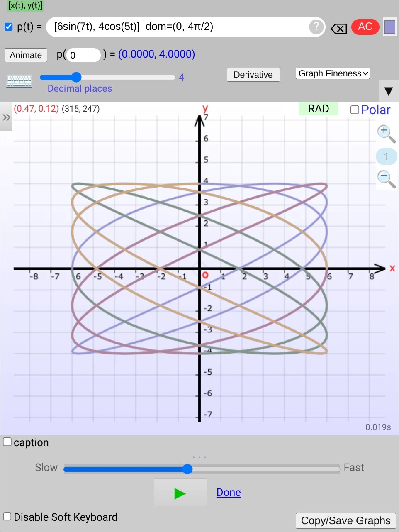Collapse the top panel with the triangle arrow
Screen dimensions: 399x532
[x=388, y=91]
